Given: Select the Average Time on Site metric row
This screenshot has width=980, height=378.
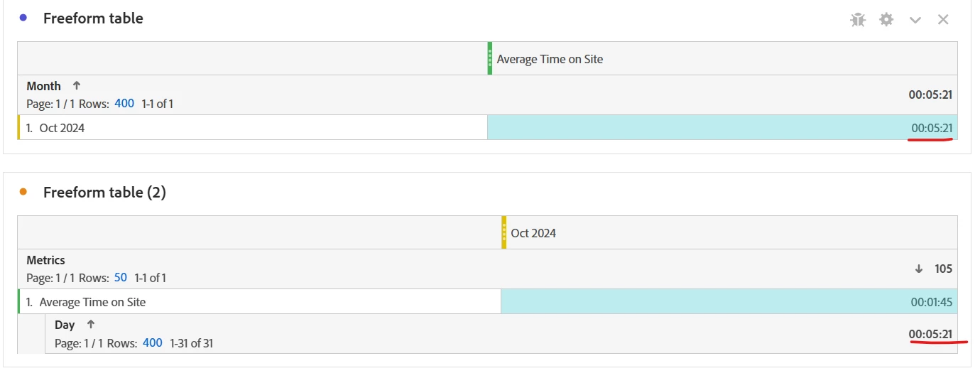Looking at the screenshot, I should click(x=92, y=302).
